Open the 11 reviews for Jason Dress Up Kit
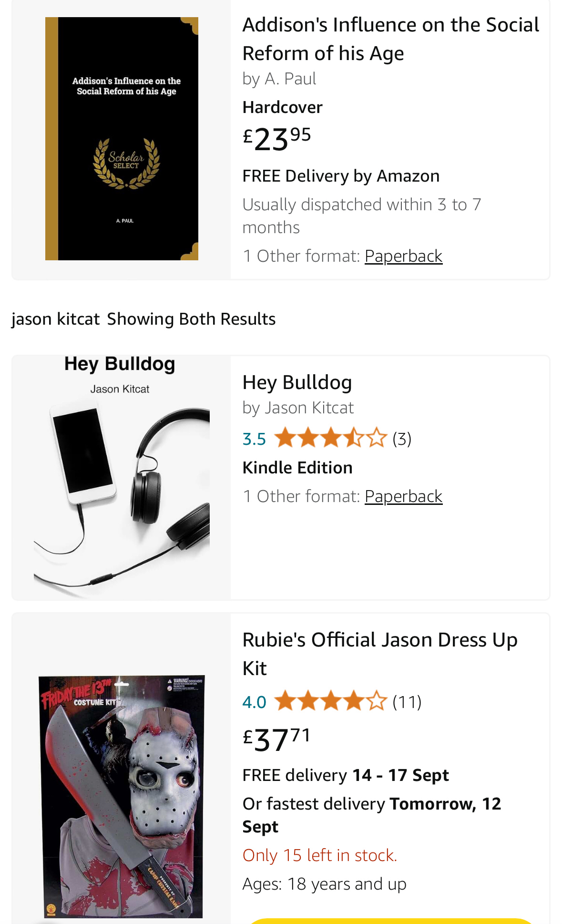The width and height of the screenshot is (562, 924). point(407,702)
